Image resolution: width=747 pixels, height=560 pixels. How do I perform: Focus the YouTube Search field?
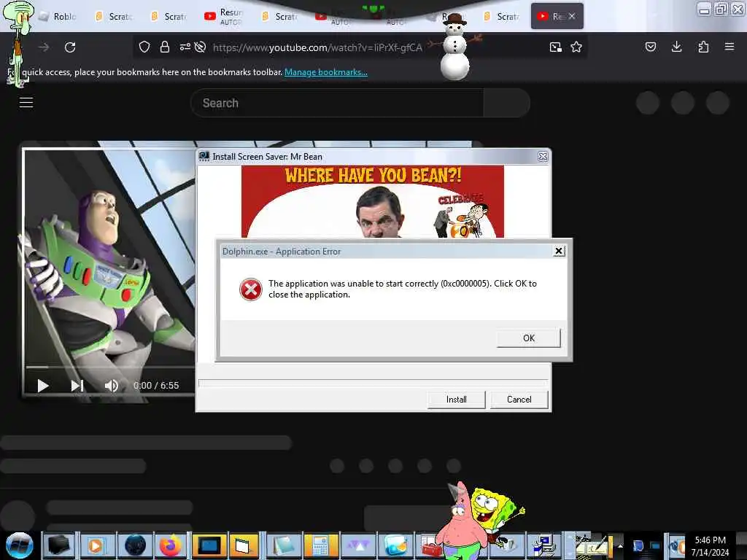pos(337,103)
